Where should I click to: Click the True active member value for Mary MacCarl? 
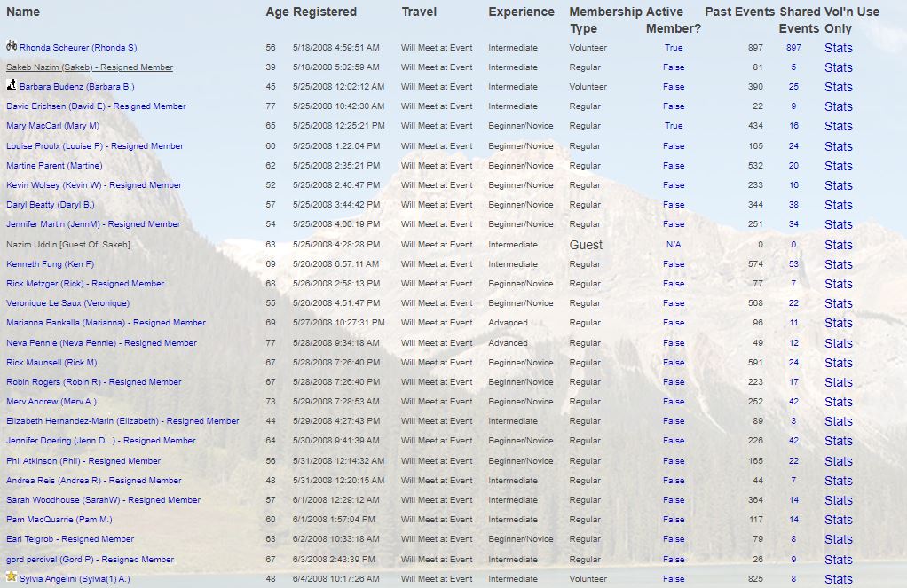pos(674,126)
